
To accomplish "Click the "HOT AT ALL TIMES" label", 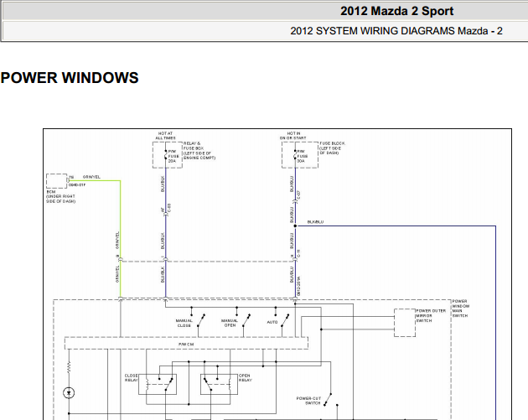I will 165,136.
